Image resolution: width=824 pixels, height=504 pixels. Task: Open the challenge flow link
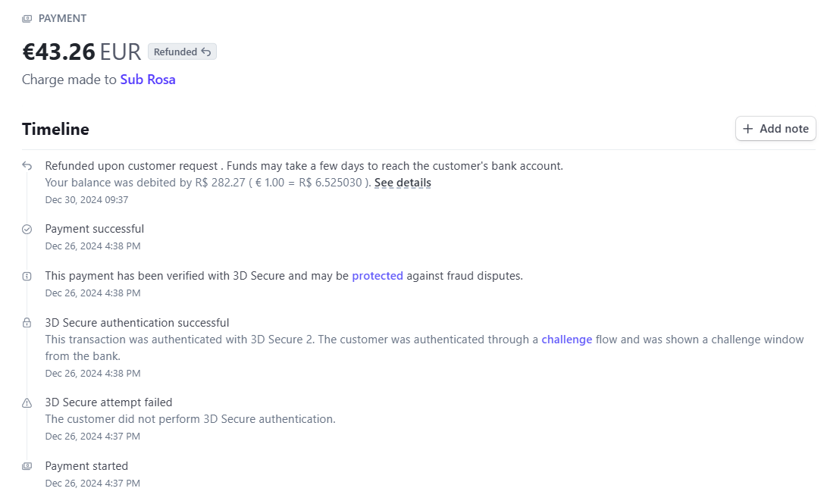pos(566,340)
